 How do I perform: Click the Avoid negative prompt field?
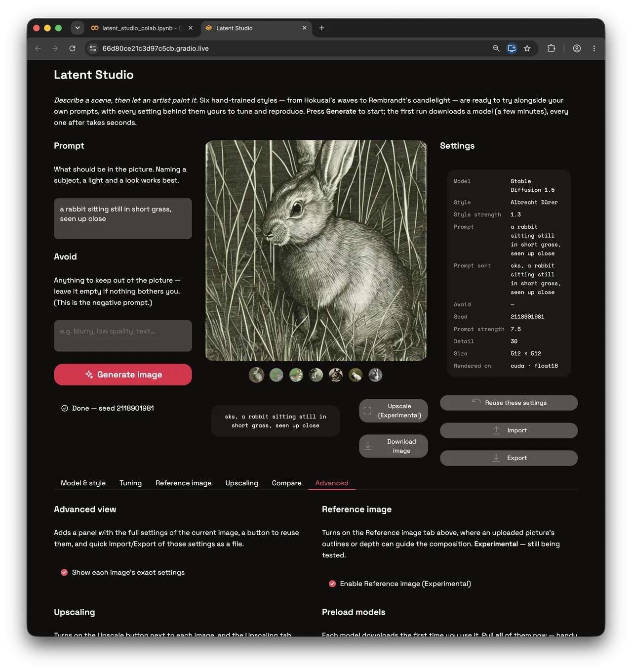(x=123, y=336)
